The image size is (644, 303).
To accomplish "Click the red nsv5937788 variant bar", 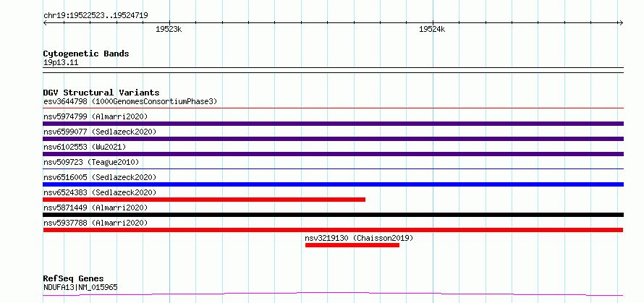I will click(333, 230).
